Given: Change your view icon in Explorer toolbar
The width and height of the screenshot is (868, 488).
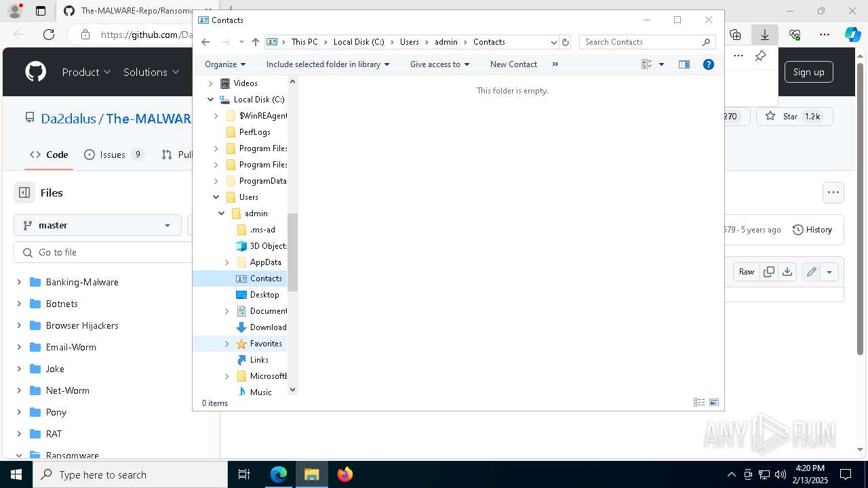Looking at the screenshot, I should click(x=646, y=64).
